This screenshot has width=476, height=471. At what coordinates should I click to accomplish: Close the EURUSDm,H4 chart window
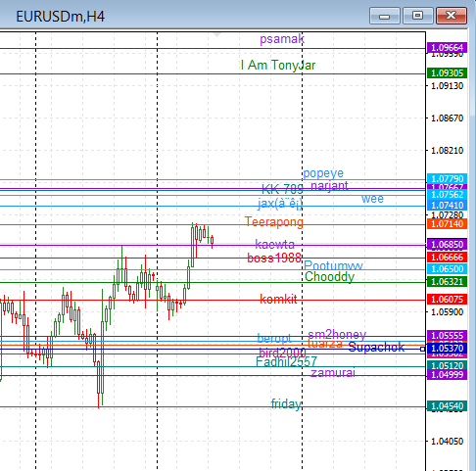point(452,16)
